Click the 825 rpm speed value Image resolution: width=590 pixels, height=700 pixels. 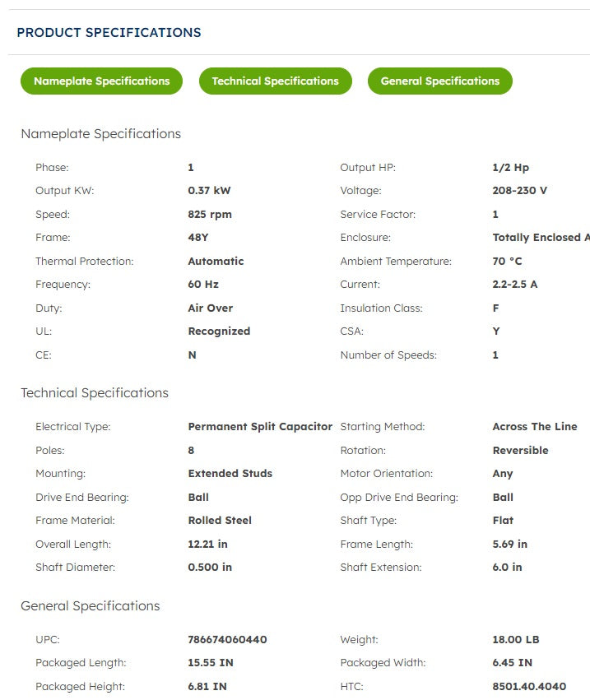point(210,215)
